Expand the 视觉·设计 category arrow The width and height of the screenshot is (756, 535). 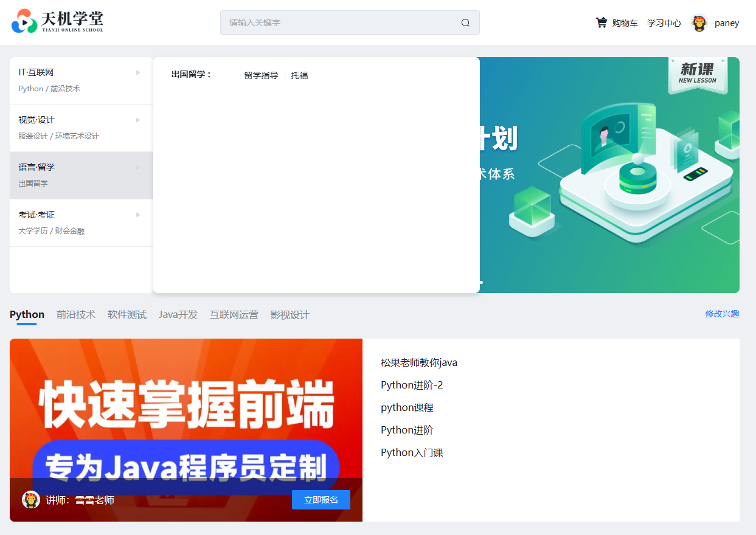coord(138,120)
